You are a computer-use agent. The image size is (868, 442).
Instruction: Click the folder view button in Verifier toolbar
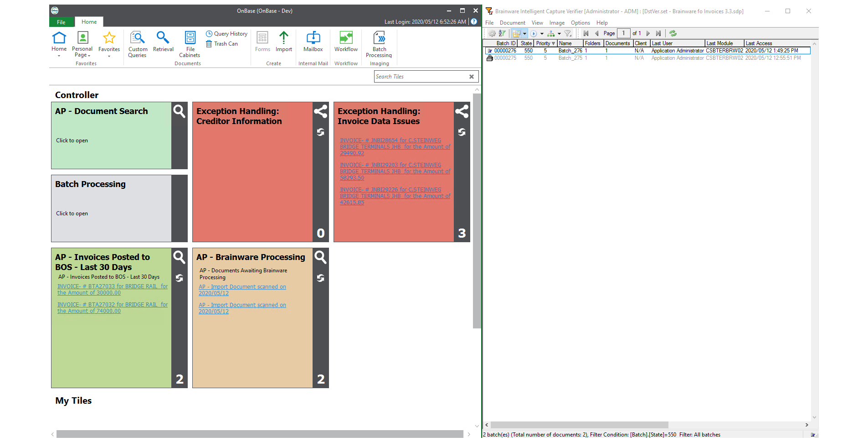(x=516, y=33)
